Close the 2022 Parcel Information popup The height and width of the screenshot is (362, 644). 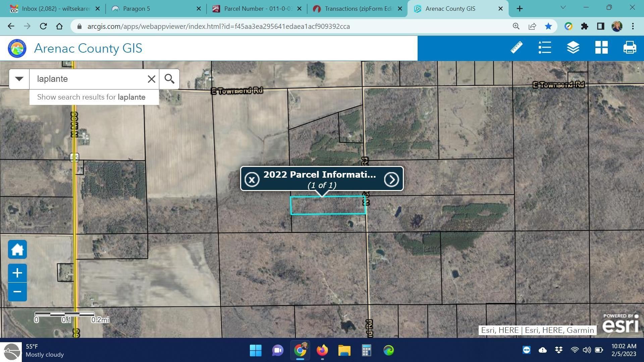[x=252, y=179]
